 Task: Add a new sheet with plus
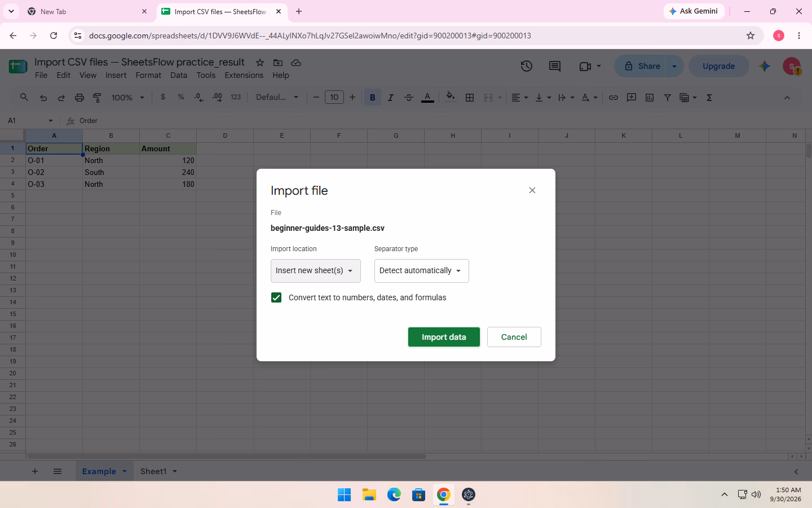point(35,471)
